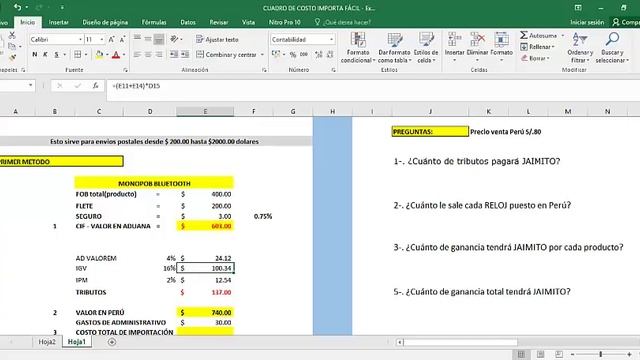Click the increase indent icon
The image size is (640, 360).
pos(185,54)
